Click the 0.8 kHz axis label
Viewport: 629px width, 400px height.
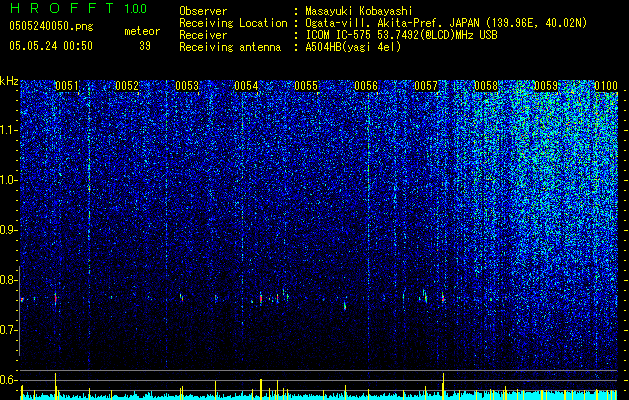(x=8, y=280)
